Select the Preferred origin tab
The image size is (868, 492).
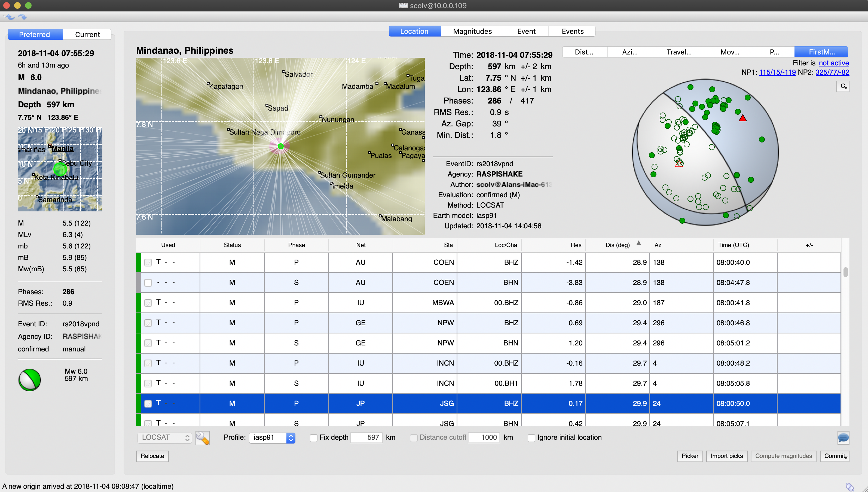[x=35, y=35]
